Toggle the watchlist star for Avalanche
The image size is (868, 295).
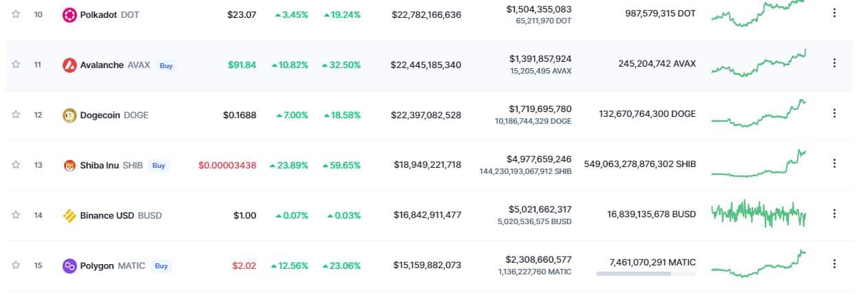(16, 64)
